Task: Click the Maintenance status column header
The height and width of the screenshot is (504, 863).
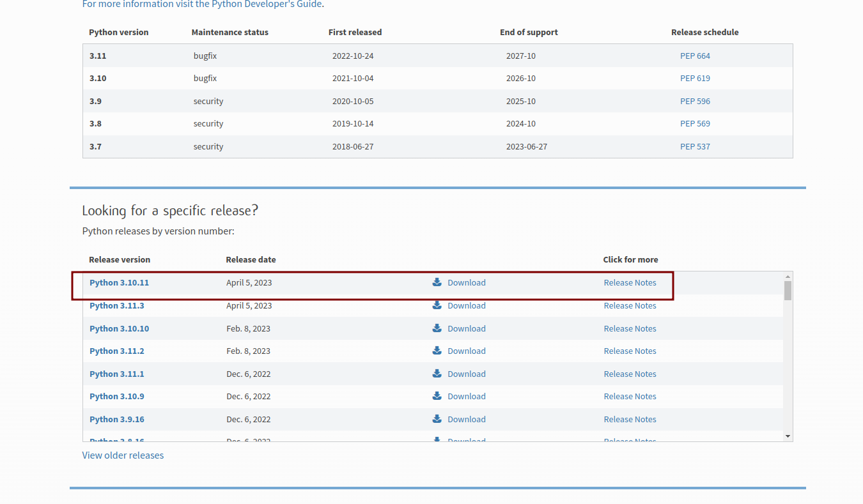Action: click(x=229, y=32)
